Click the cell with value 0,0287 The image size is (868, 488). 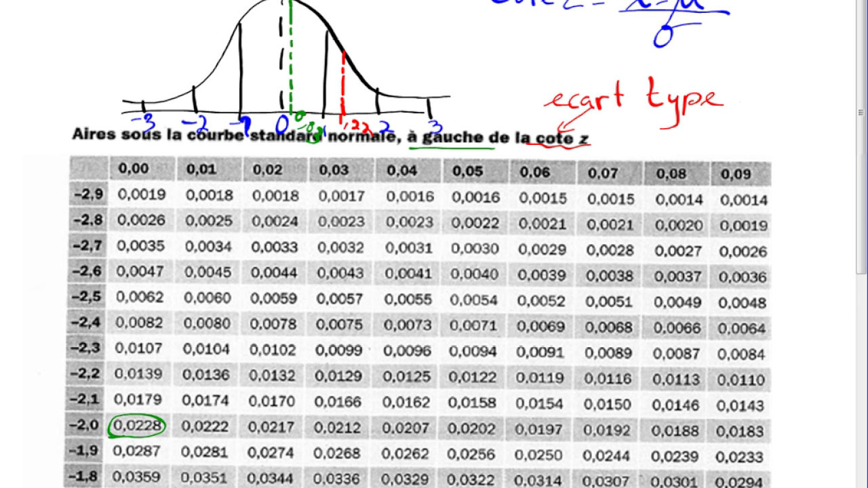138,451
